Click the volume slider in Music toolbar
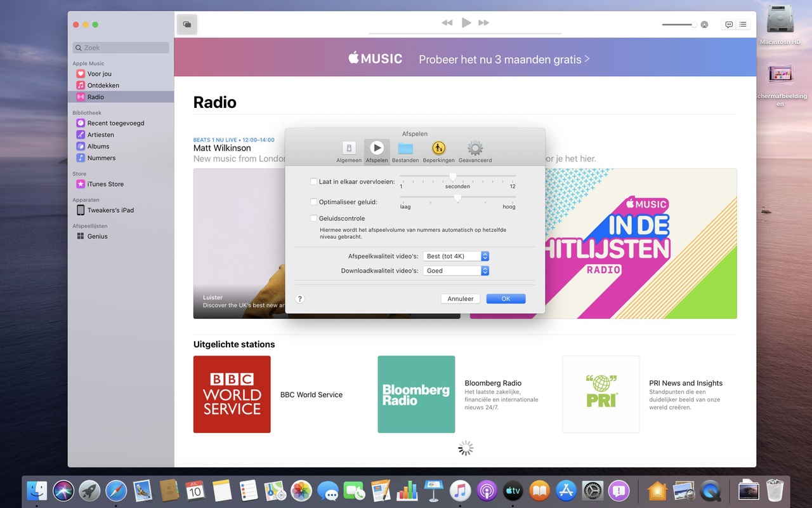Image resolution: width=812 pixels, height=508 pixels. click(x=679, y=25)
